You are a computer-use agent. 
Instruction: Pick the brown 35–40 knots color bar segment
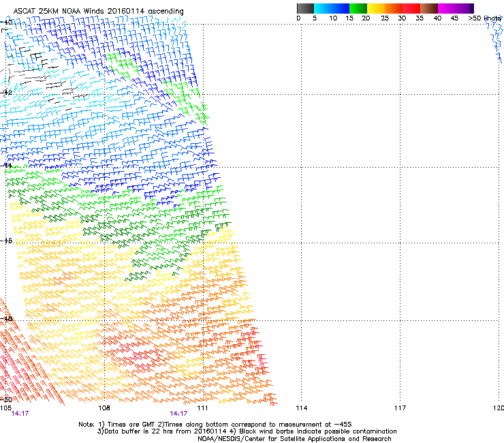coord(429,8)
